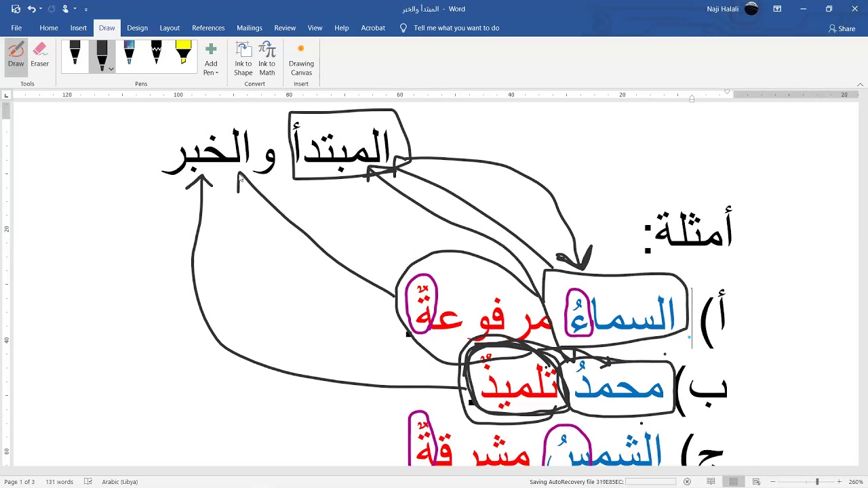Open the Add Pen dropdown

click(211, 59)
